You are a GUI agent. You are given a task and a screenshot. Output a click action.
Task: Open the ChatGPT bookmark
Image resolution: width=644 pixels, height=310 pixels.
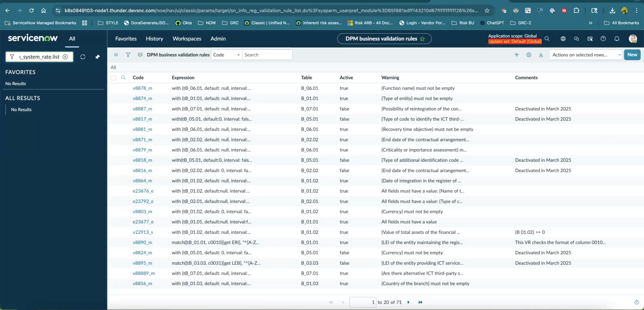pyautogui.click(x=492, y=23)
